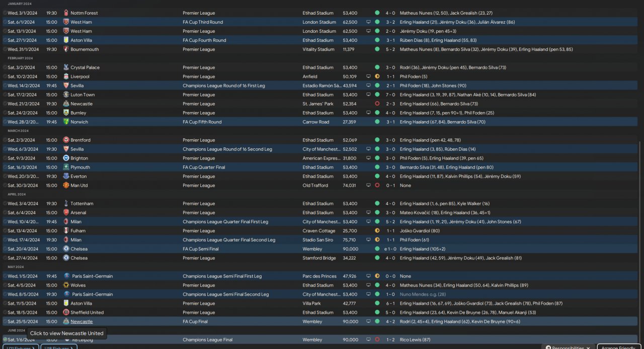This screenshot has width=644, height=349.
Task: Click the TV icon on the Champions League Final row
Action: [x=368, y=339]
